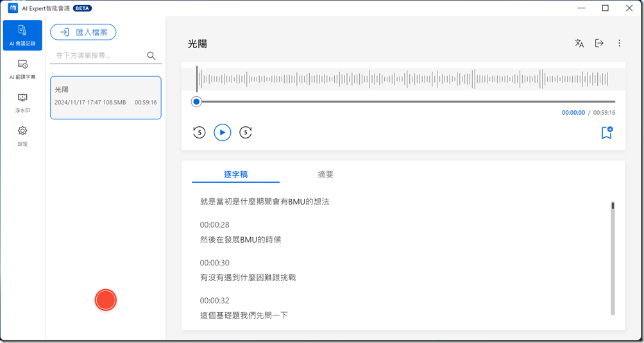Click the 00:00:30 timestamp

pyautogui.click(x=214, y=263)
